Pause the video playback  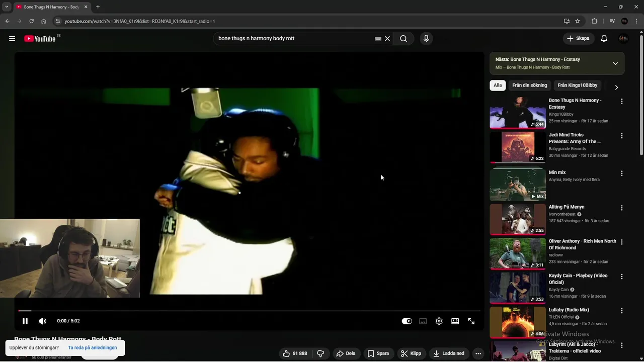point(25,321)
